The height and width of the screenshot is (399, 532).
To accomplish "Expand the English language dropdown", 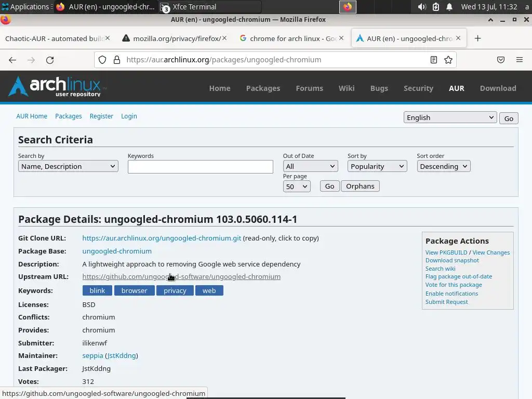I will click(450, 117).
